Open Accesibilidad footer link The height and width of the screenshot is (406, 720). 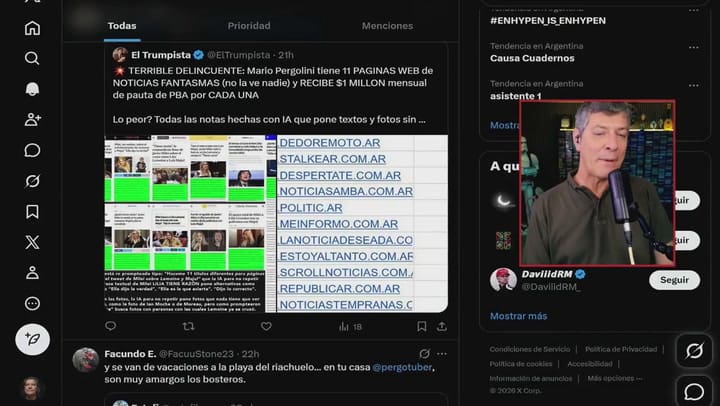(590, 364)
